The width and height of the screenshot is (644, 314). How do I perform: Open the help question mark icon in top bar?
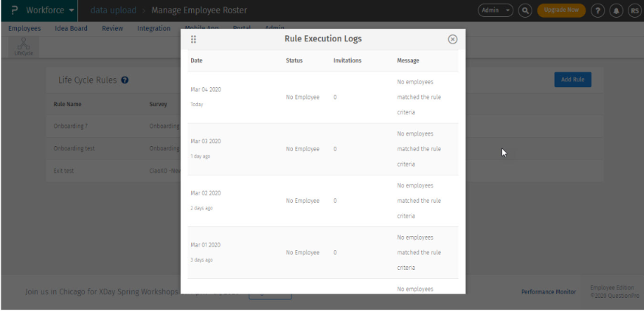pos(598,11)
